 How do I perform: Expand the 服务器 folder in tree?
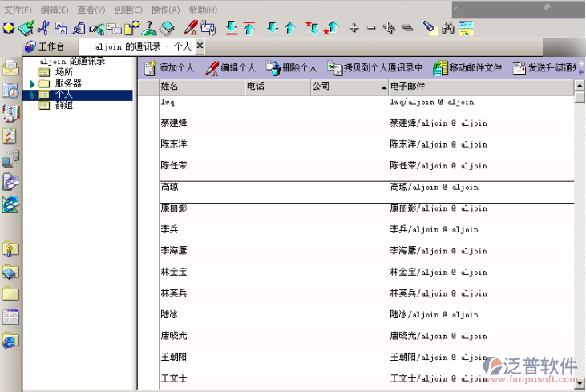click(x=33, y=83)
